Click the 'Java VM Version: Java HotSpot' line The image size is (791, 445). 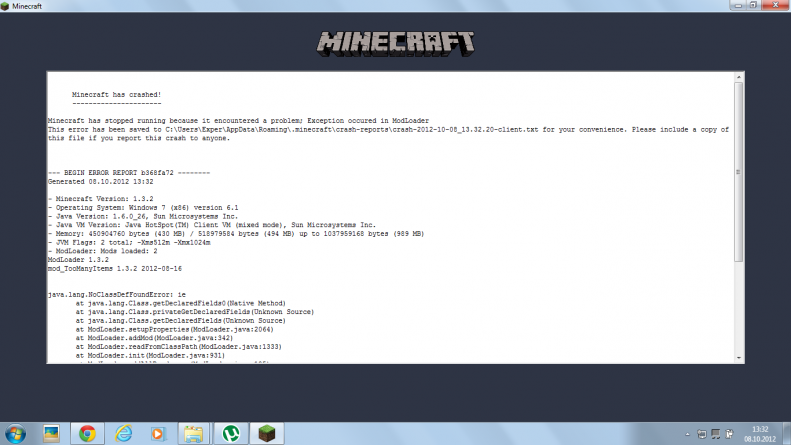(x=212, y=225)
